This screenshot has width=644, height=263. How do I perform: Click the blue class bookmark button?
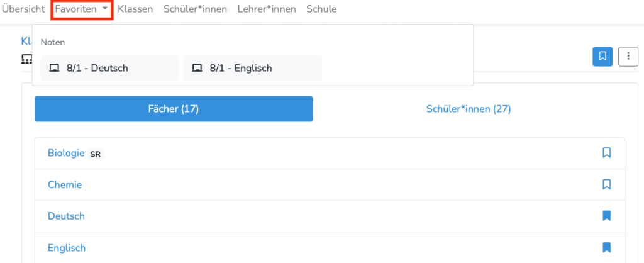(x=602, y=56)
